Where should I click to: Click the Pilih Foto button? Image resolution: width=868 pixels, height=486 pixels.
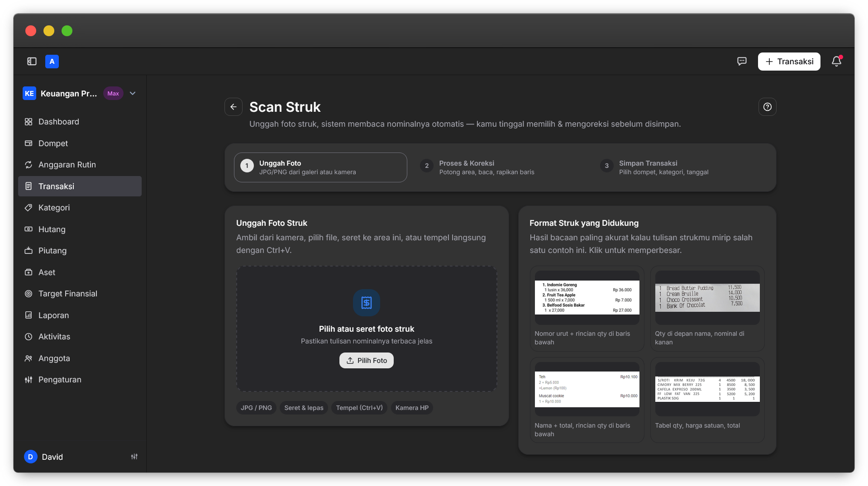[367, 361]
